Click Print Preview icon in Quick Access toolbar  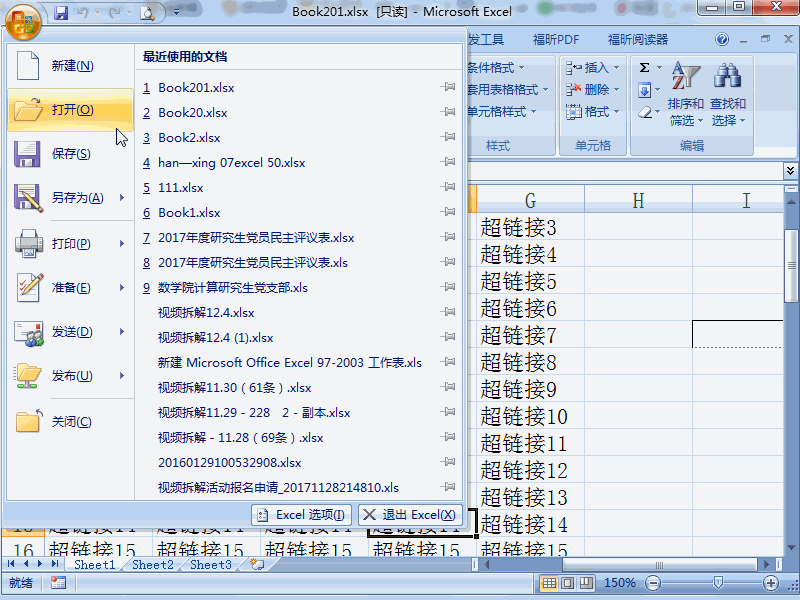[147, 13]
